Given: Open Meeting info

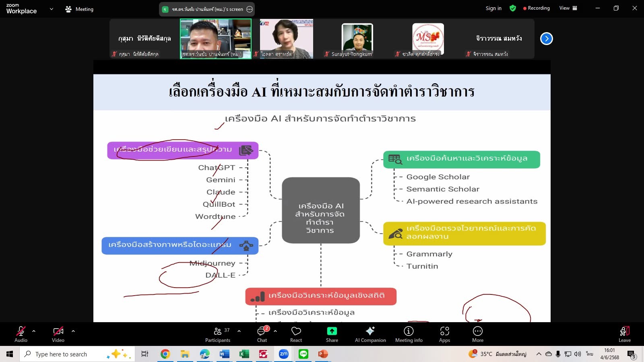Looking at the screenshot, I should coord(409,334).
